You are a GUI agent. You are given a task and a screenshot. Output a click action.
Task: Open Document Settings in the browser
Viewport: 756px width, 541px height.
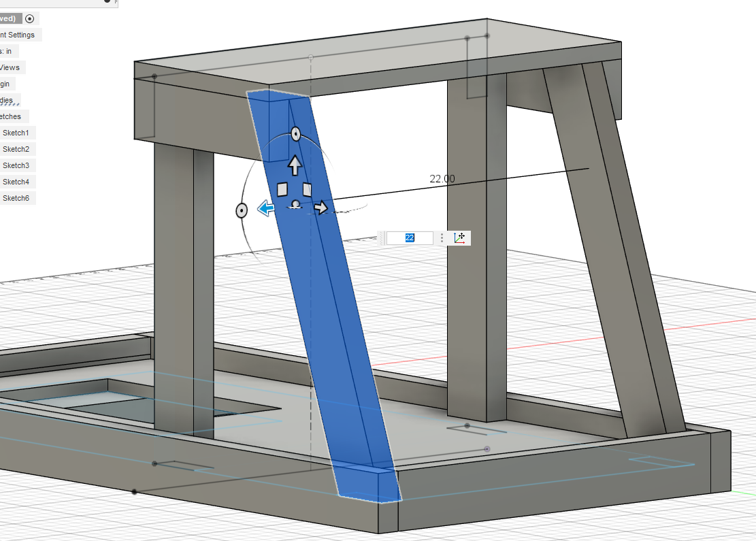tap(19, 34)
